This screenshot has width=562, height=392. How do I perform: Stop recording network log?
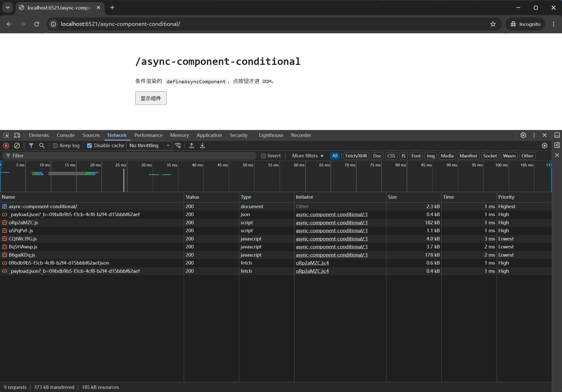[6, 146]
